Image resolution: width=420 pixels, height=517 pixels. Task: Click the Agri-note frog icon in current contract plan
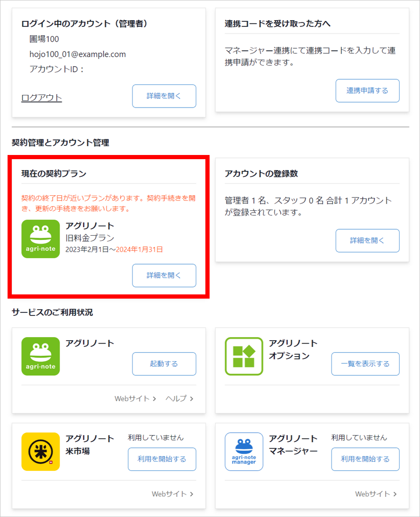point(40,239)
